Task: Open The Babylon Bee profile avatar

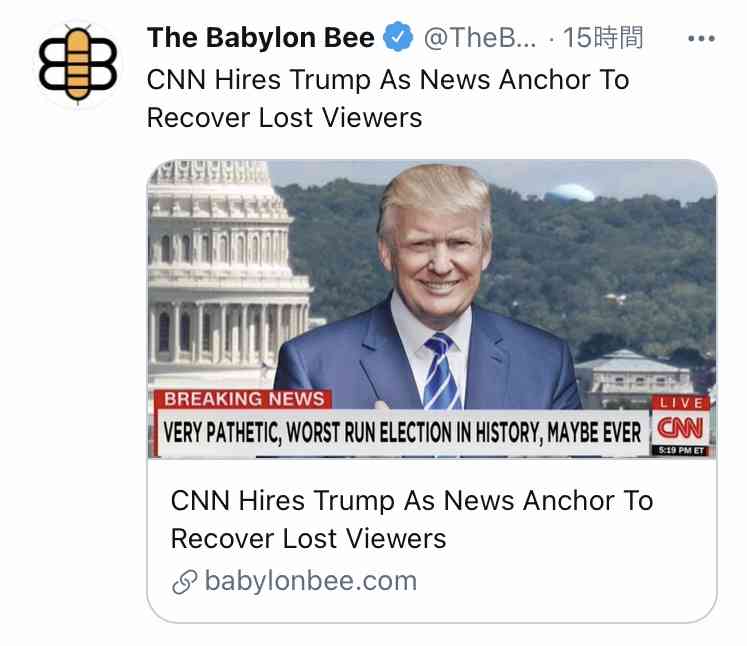Action: coord(78,65)
